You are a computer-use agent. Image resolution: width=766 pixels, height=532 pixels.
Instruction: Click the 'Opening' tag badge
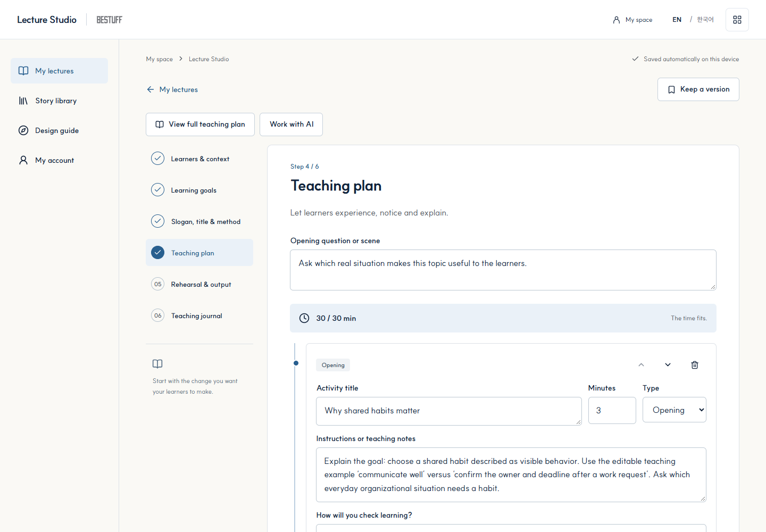coord(333,365)
